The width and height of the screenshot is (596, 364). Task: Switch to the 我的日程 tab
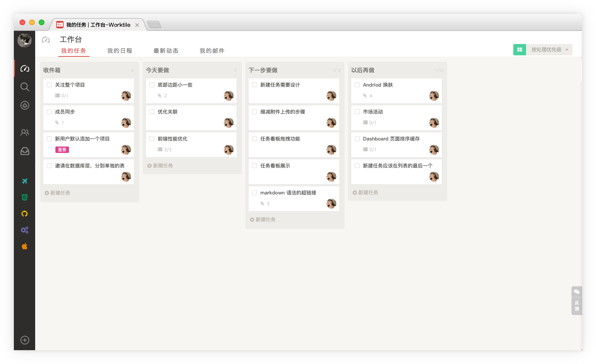pyautogui.click(x=120, y=51)
